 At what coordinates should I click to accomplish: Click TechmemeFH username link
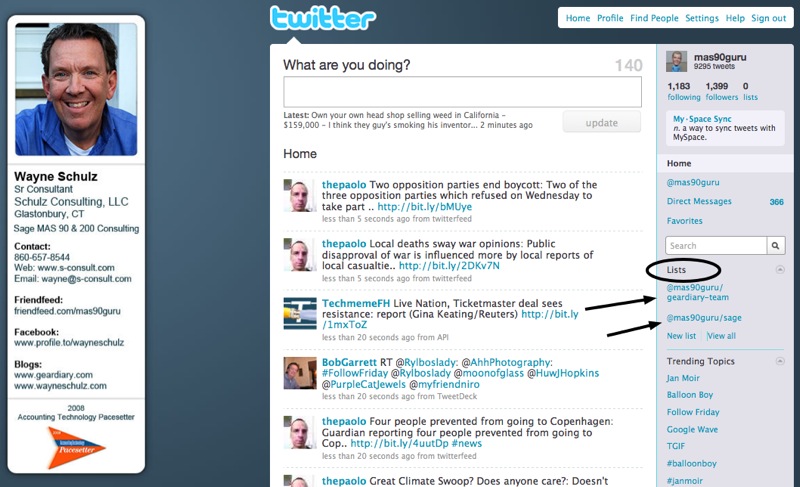(356, 303)
